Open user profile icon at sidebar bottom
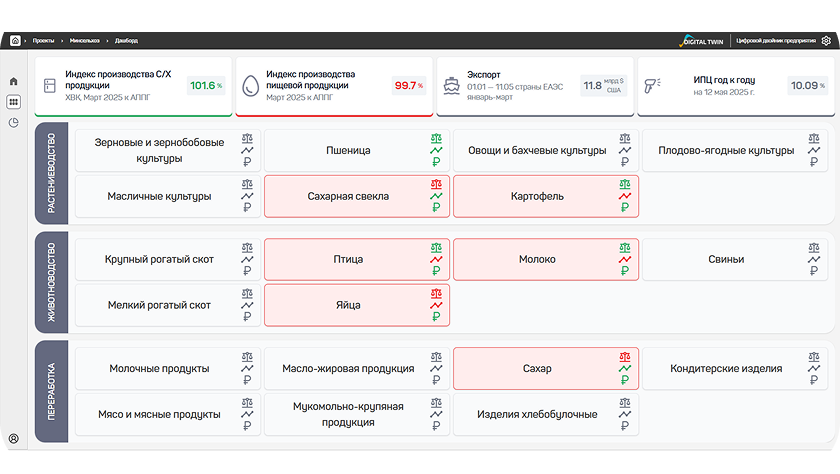Viewport: 840px width, 474px height. 13,439
